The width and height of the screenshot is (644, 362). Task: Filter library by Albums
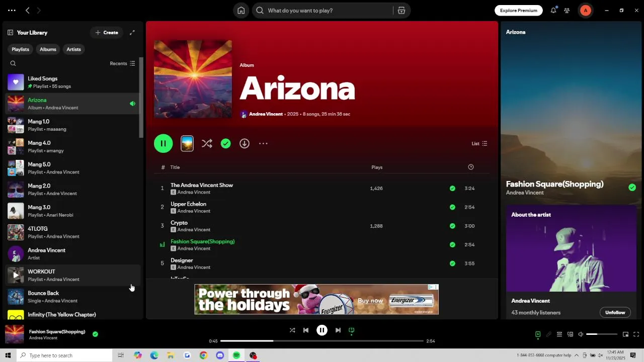[x=48, y=49]
